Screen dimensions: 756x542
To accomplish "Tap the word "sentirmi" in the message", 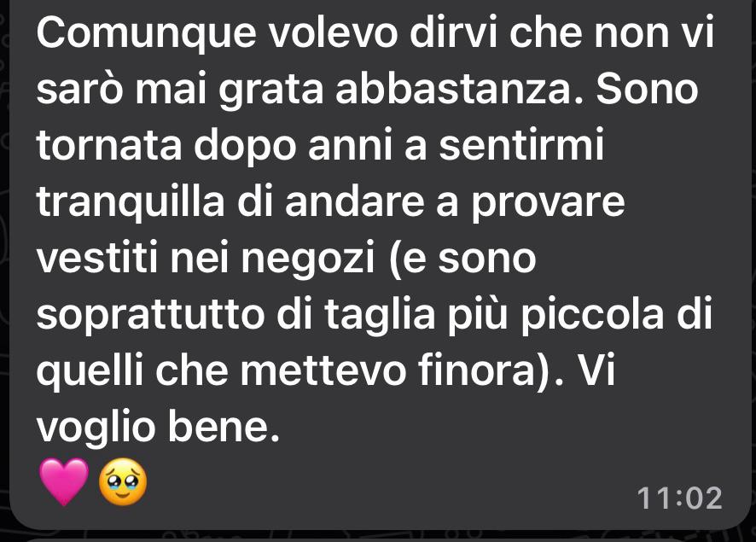I will click(x=521, y=145).
